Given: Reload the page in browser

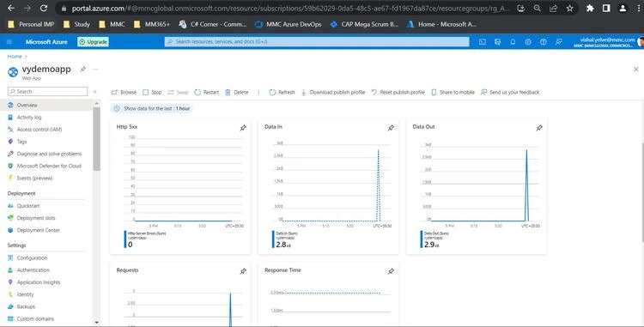Looking at the screenshot, I should pyautogui.click(x=44, y=9).
